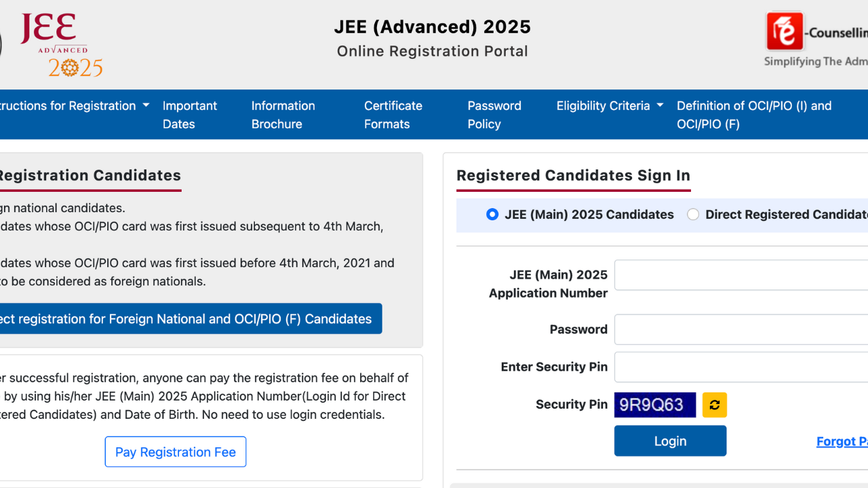Click the Password input field
The height and width of the screenshot is (488, 868).
(739, 329)
